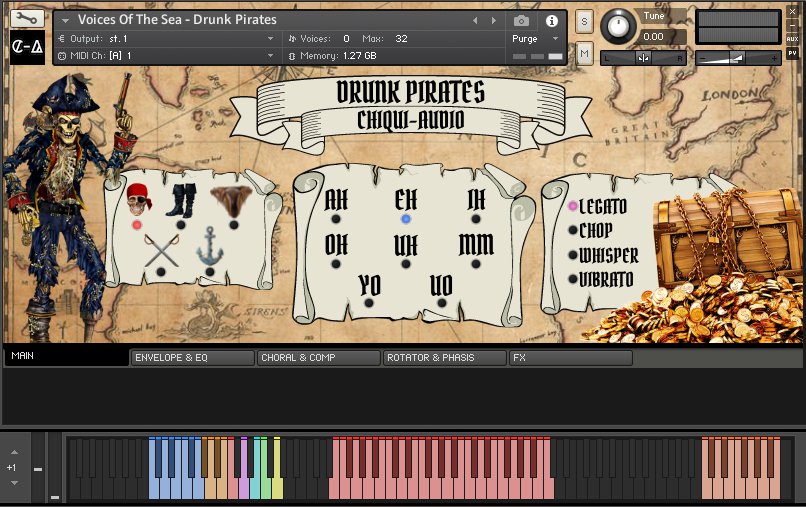Take a snapshot with the camera icon
The image size is (806, 507).
(x=521, y=21)
